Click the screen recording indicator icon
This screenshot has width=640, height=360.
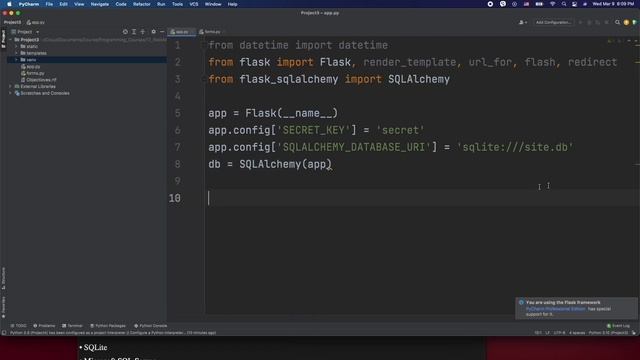[x=490, y=4]
